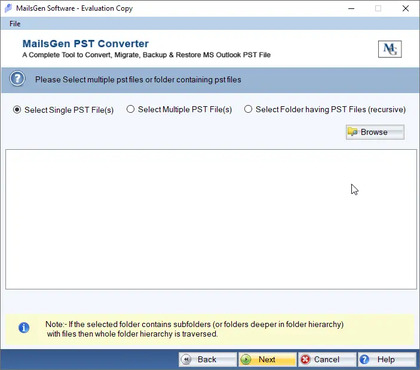Open Help from bottom bar
This screenshot has width=420, height=370.
point(387,359)
